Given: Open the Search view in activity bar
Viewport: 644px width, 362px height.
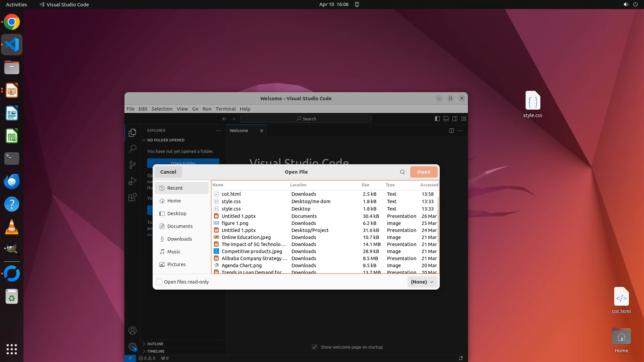Looking at the screenshot, I should click(x=132, y=148).
